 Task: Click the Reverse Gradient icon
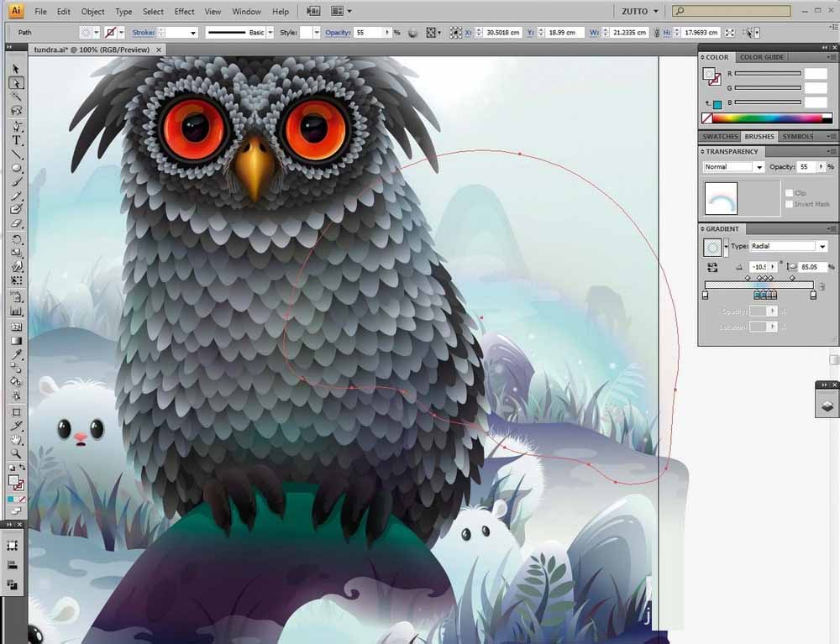click(712, 267)
